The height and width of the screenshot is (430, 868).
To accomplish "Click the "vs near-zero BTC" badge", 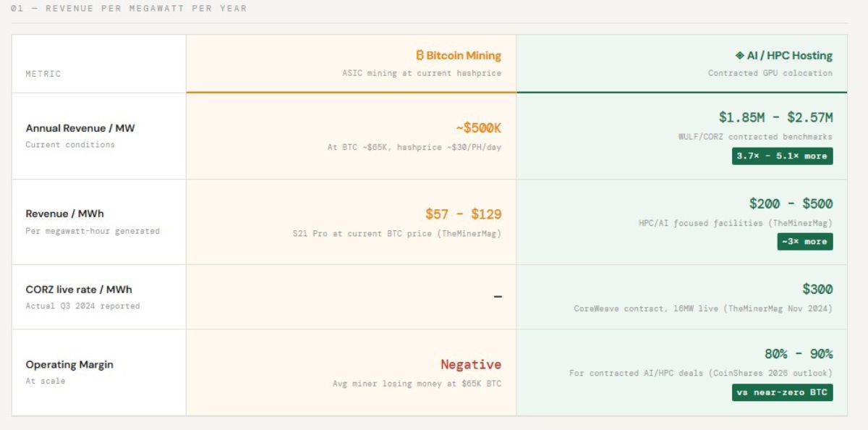I will point(782,392).
